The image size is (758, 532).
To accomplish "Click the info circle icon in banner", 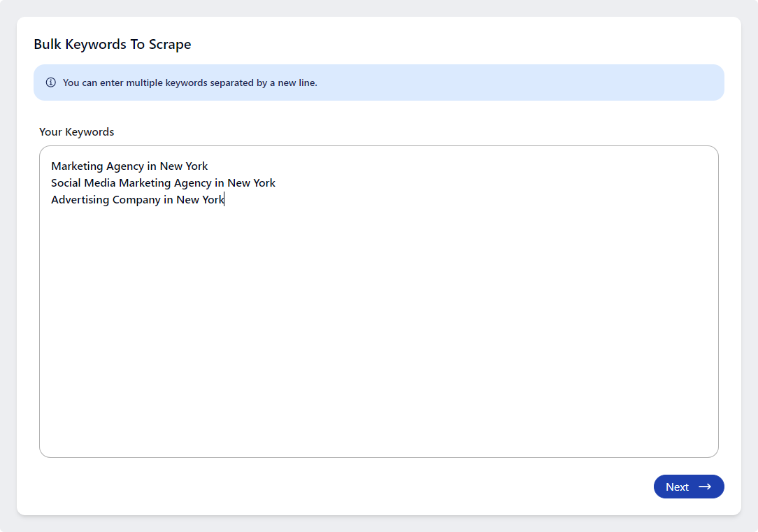I will pyautogui.click(x=51, y=82).
